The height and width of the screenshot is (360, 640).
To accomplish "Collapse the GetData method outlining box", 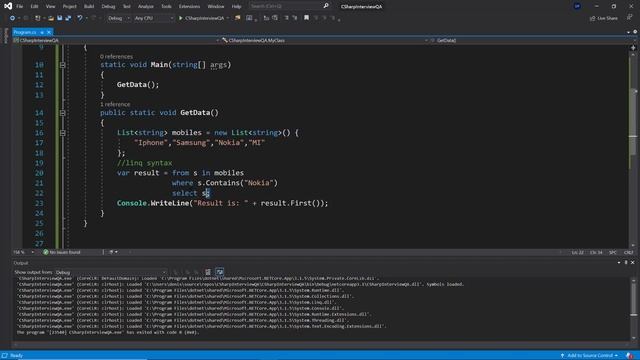I will click(62, 113).
